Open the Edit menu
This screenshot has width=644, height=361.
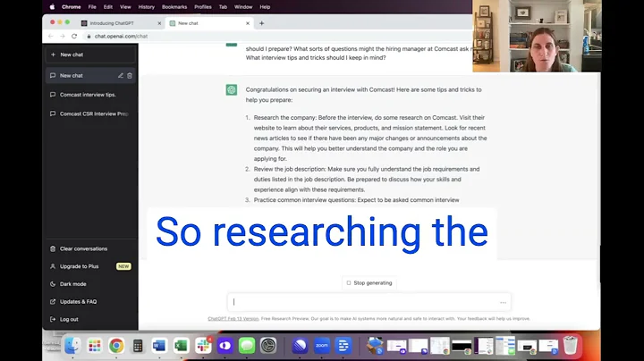108,7
